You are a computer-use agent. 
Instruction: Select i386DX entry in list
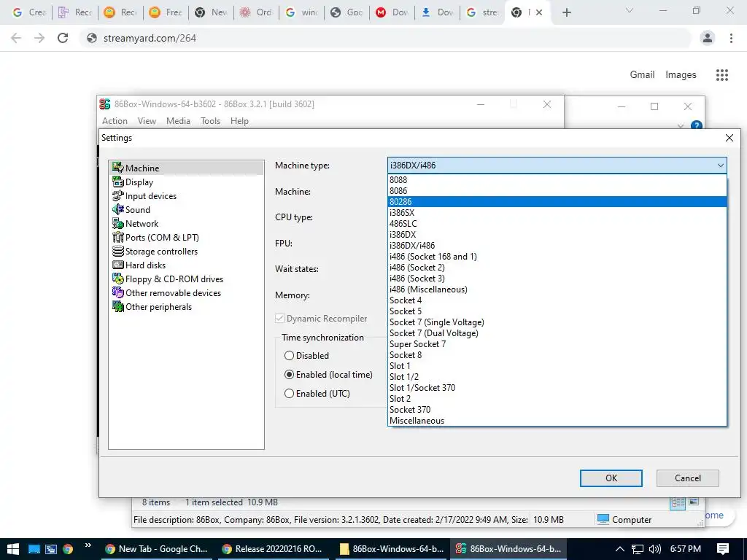click(557, 234)
